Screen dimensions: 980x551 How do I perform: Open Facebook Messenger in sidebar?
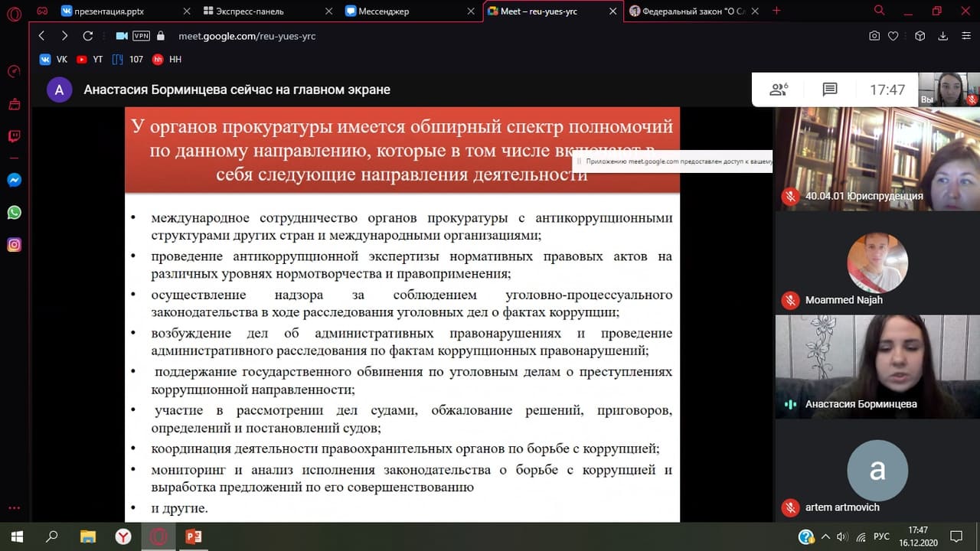(14, 181)
